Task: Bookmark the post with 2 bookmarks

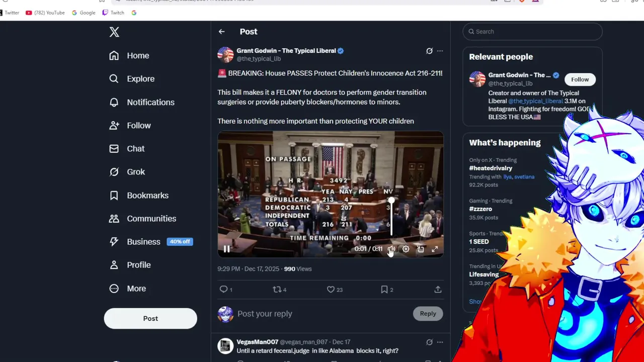Action: click(x=387, y=290)
